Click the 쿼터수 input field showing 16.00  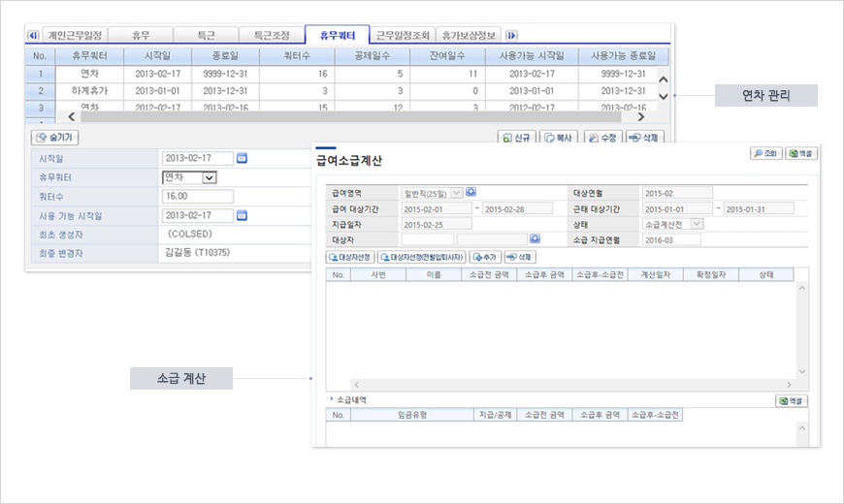point(198,197)
